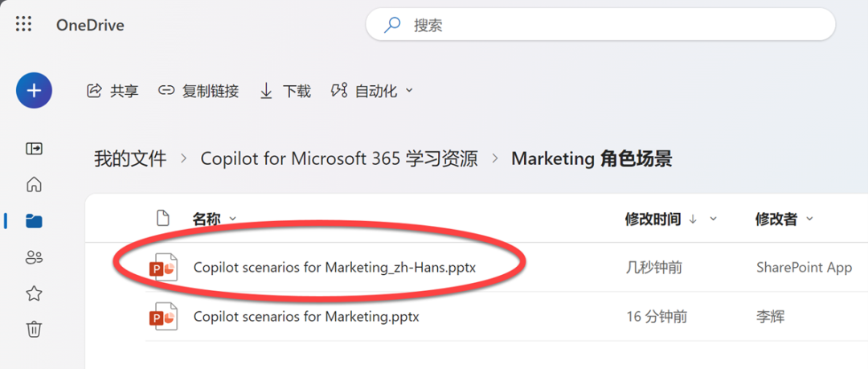Viewport: 868px width, 369px height.
Task: Click the blue plus add new button
Action: [x=35, y=90]
